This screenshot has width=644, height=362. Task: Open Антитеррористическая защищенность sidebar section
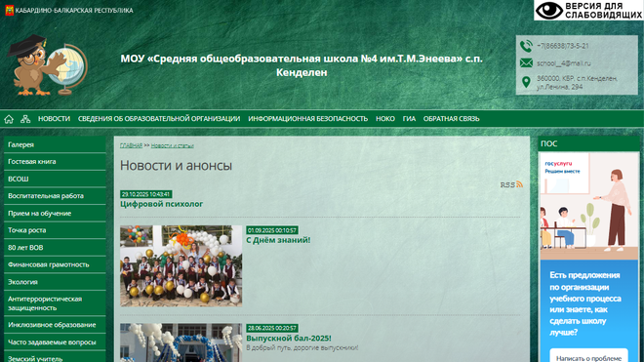point(55,303)
